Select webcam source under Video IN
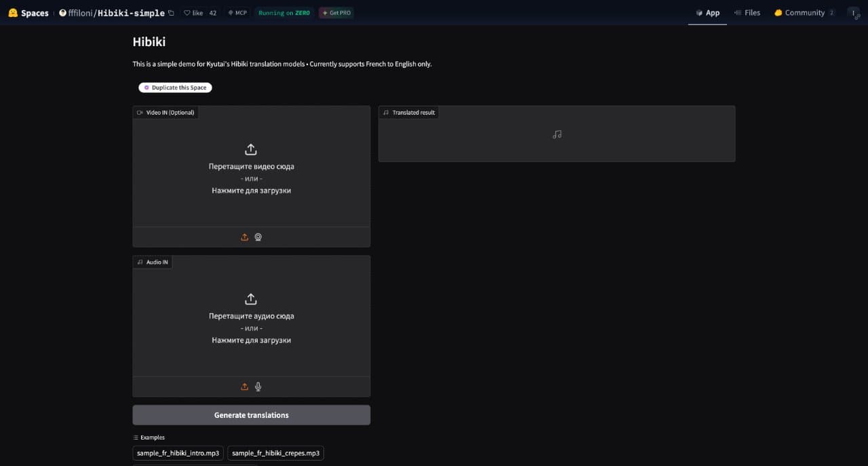Viewport: 868px width, 466px height. (258, 237)
